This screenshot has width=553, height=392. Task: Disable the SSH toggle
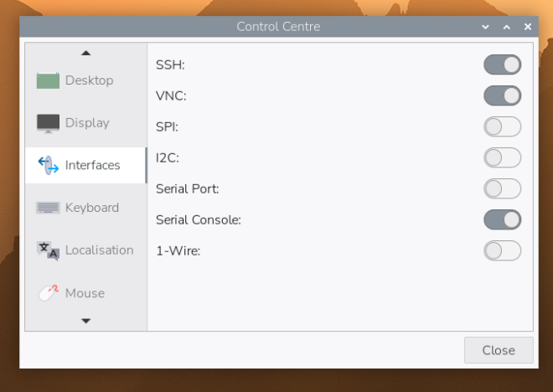(502, 64)
